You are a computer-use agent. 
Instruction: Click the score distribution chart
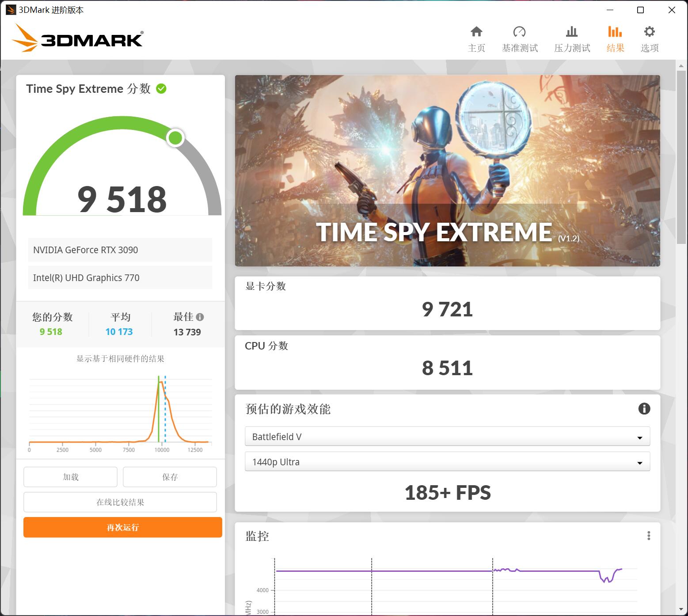tap(120, 414)
